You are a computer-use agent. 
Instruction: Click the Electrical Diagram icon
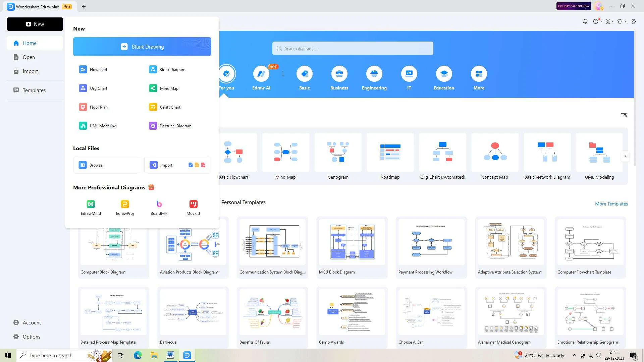click(153, 126)
